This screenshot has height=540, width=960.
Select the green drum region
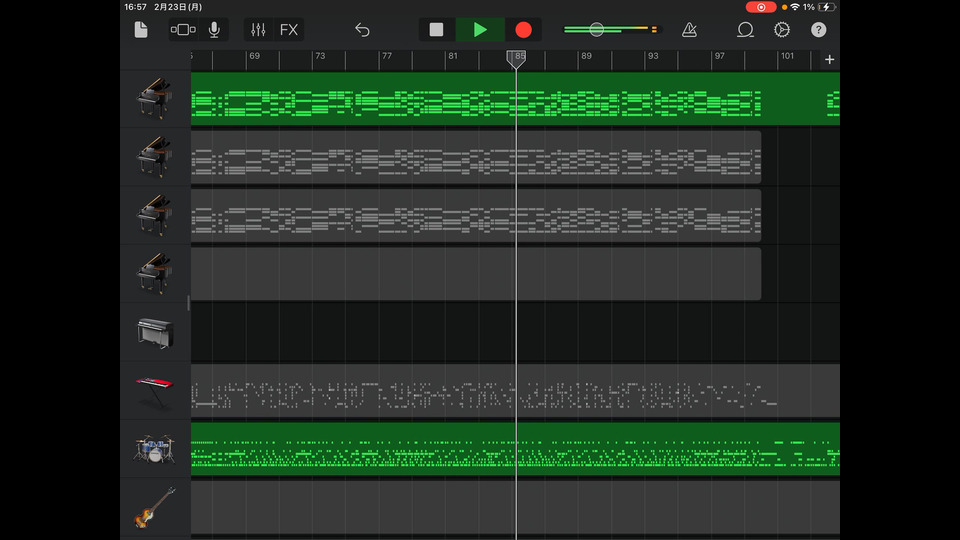pyautogui.click(x=515, y=449)
